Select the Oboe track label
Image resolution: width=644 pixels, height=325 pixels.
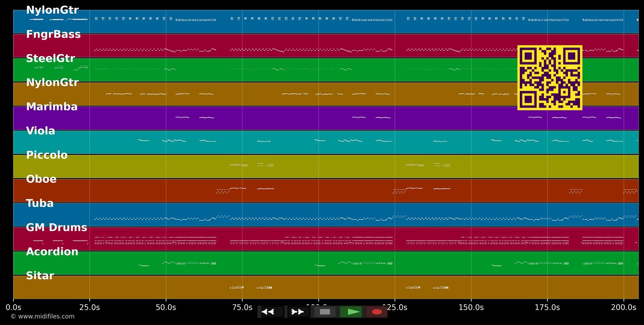coord(41,179)
